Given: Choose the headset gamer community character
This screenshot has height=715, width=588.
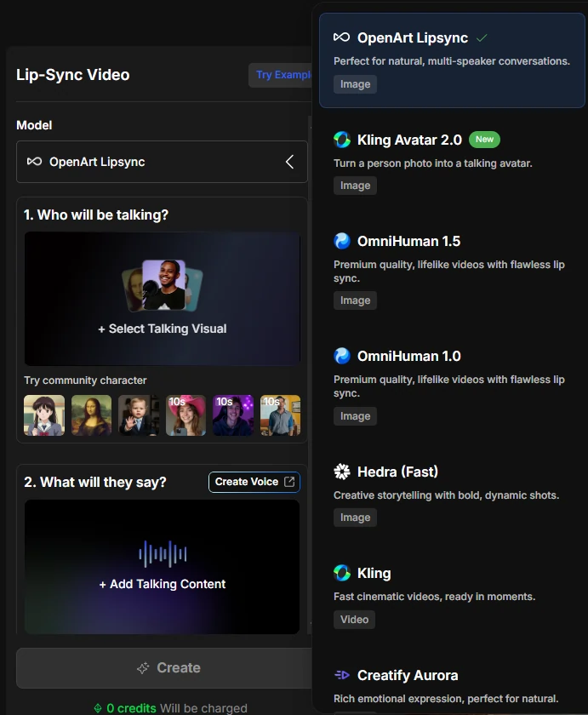Looking at the screenshot, I should (x=233, y=415).
